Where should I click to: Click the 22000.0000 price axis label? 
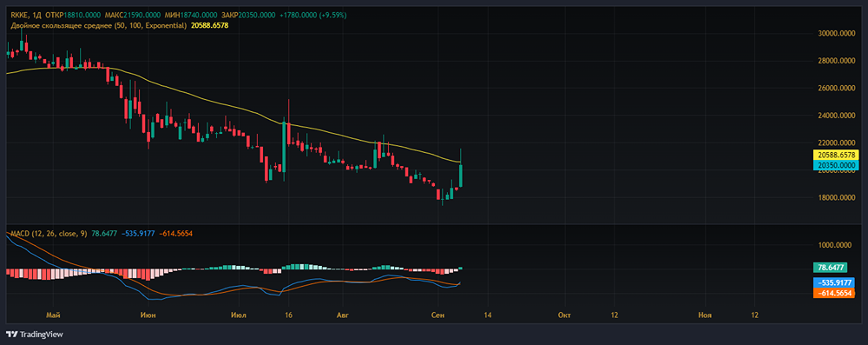pos(836,143)
